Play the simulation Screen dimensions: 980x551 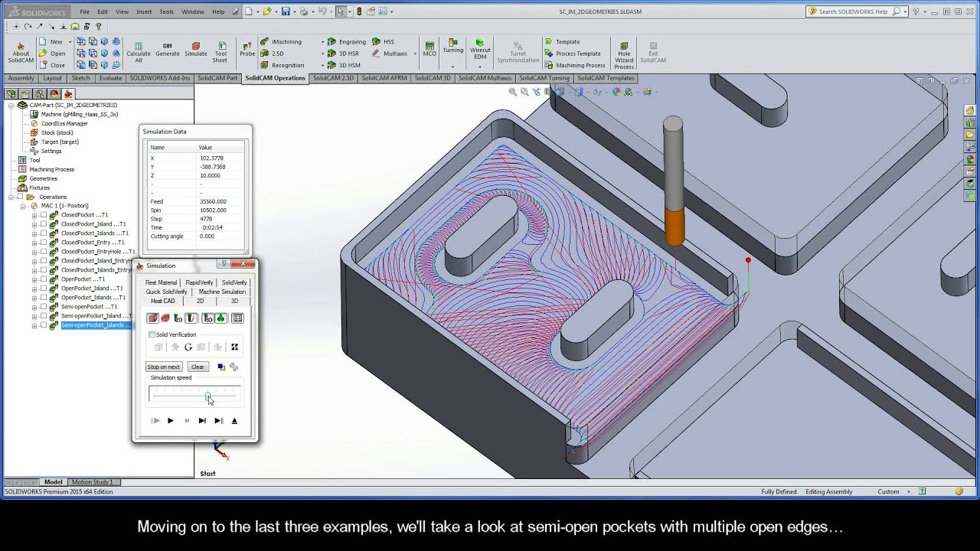coord(171,420)
